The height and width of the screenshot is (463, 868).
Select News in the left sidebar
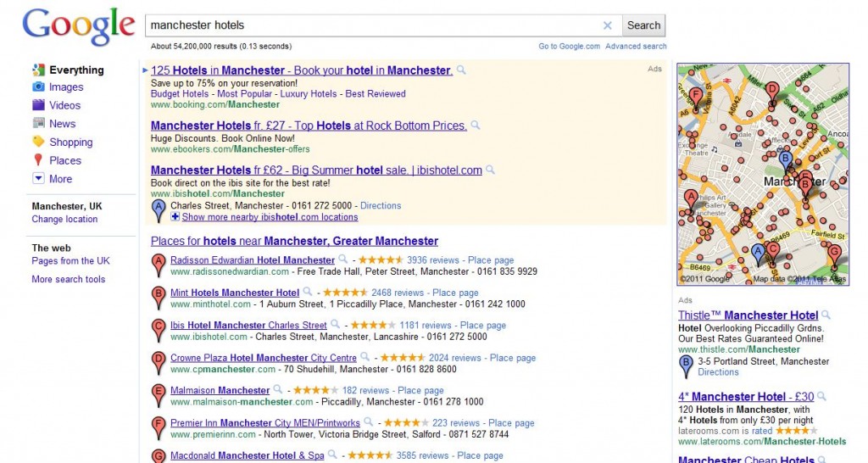[62, 124]
